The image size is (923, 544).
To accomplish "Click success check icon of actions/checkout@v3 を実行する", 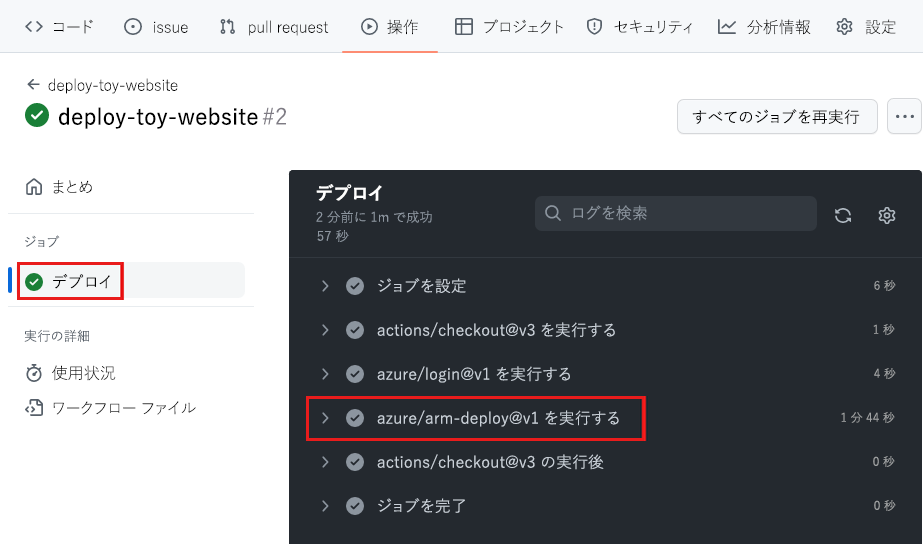I will (354, 330).
